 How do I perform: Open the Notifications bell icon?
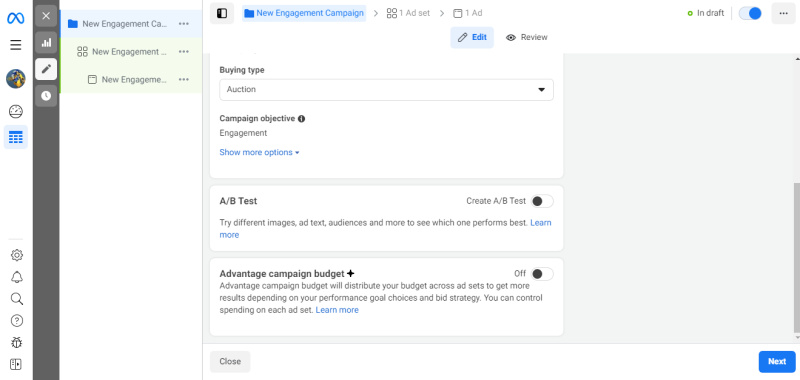pos(17,277)
